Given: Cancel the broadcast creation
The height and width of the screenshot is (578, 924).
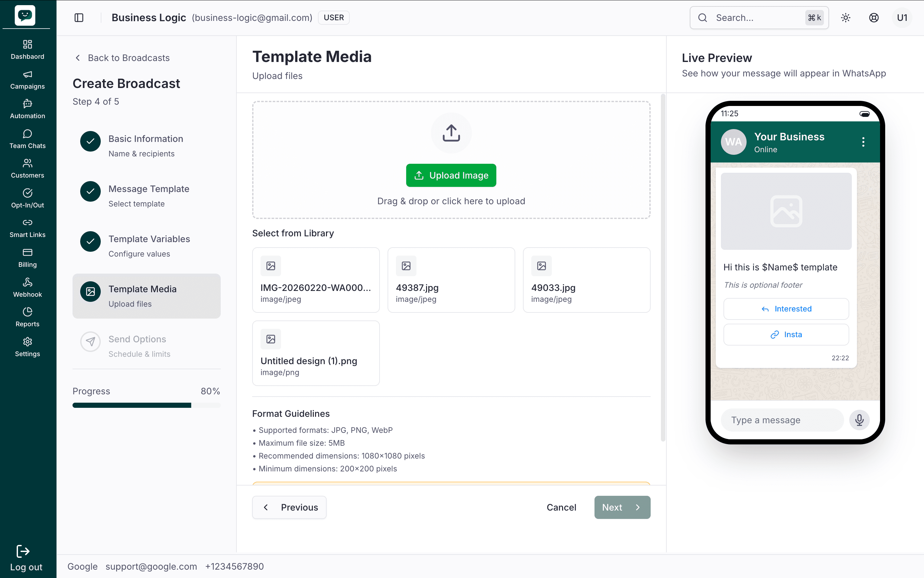Looking at the screenshot, I should coord(561,507).
